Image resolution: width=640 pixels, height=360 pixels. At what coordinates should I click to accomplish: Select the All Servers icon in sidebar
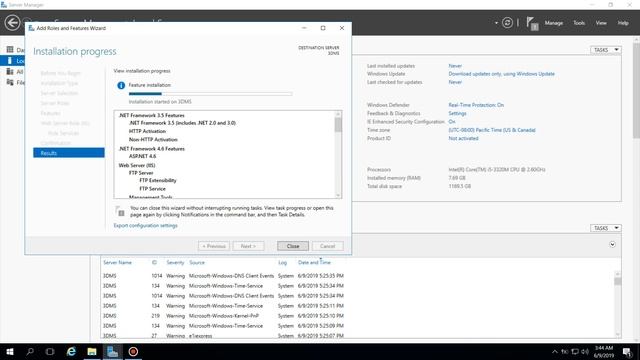click(10, 71)
